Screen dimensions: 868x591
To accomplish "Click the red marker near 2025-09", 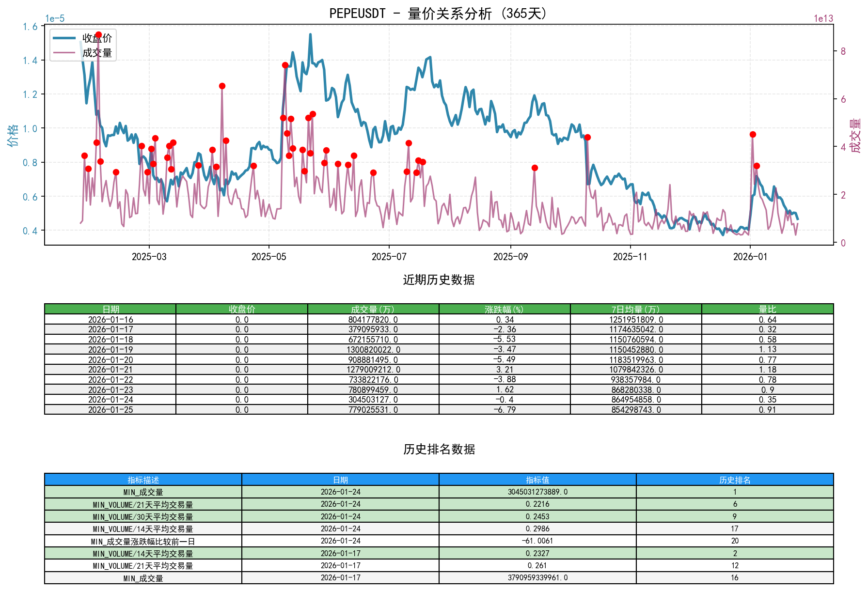I will [535, 168].
